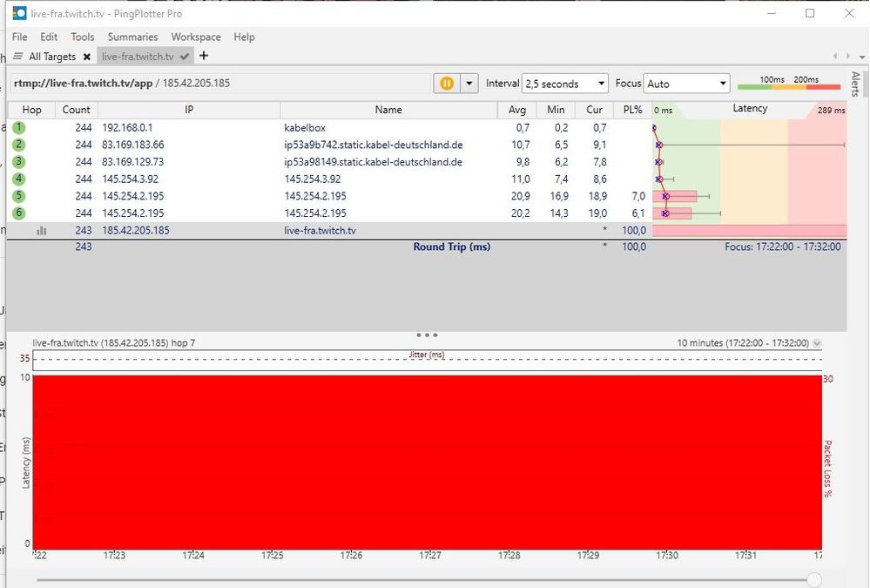Viewport: 870px width, 588px height.
Task: Add a new target tab with plus
Action: [204, 56]
